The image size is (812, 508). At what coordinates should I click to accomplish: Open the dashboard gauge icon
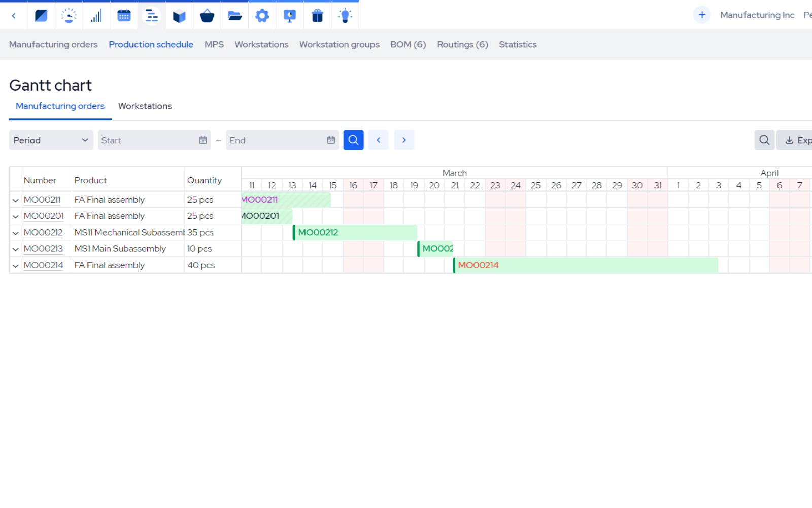click(x=69, y=15)
